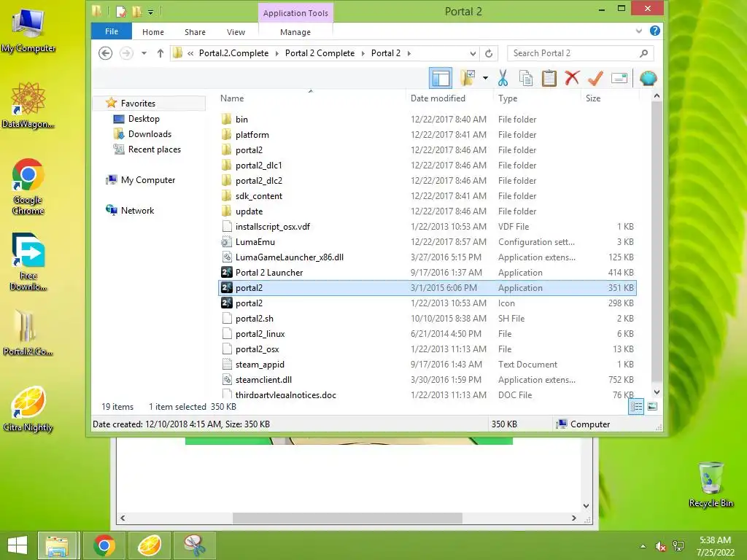This screenshot has width=747, height=560.
Task: Select the portal2.sh file
Action: [255, 319]
